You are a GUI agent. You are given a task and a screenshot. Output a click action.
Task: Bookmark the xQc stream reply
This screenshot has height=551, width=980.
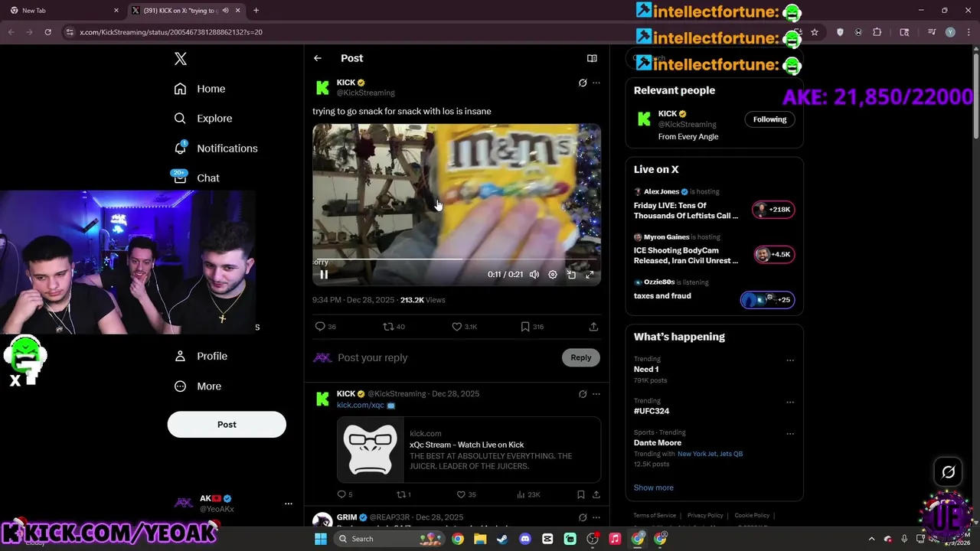581,494
